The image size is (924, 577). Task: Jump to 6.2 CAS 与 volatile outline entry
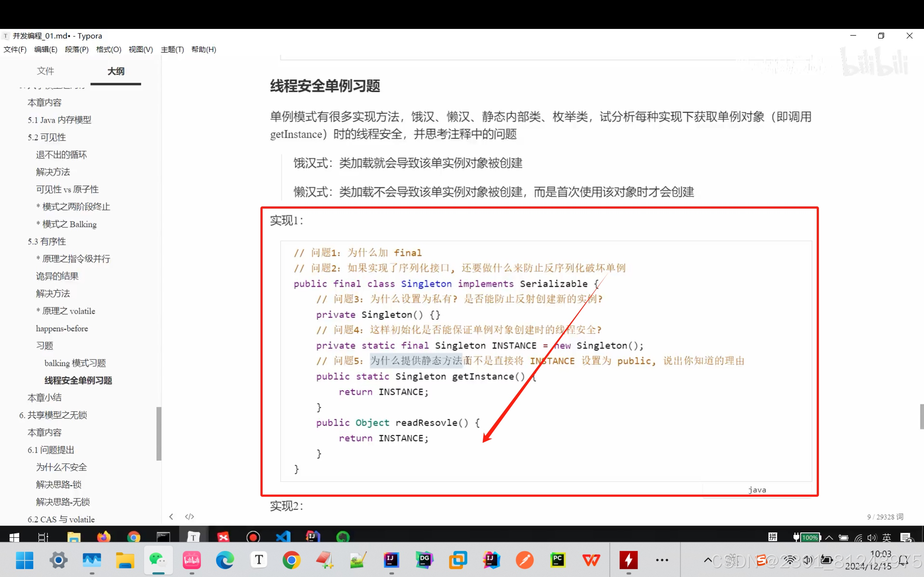(x=61, y=520)
